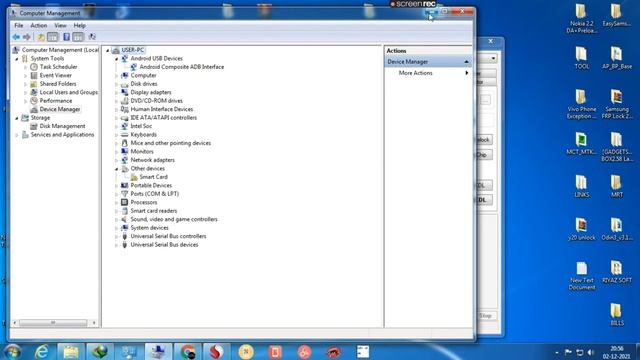Click the volume icon in system tray
640x360 pixels.
[x=591, y=352]
